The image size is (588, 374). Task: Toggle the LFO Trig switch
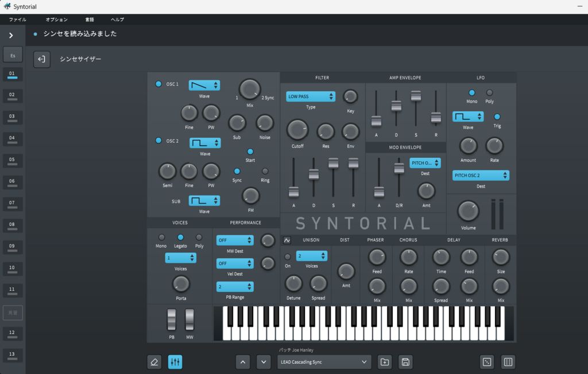(497, 117)
